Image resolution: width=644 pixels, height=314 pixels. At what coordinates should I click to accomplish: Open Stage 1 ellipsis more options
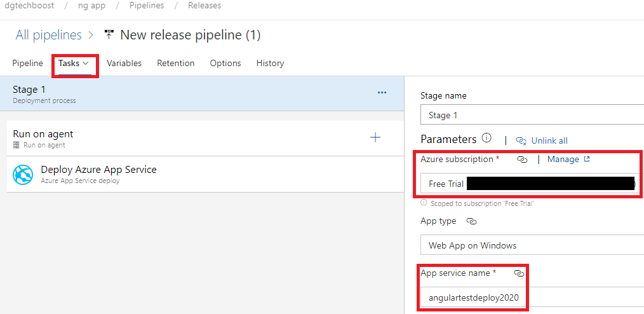[382, 92]
